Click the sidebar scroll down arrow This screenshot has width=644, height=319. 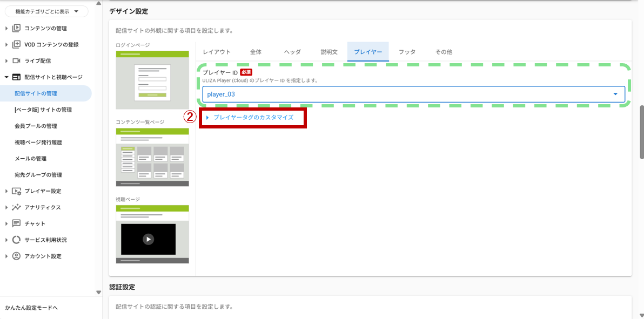tap(98, 293)
